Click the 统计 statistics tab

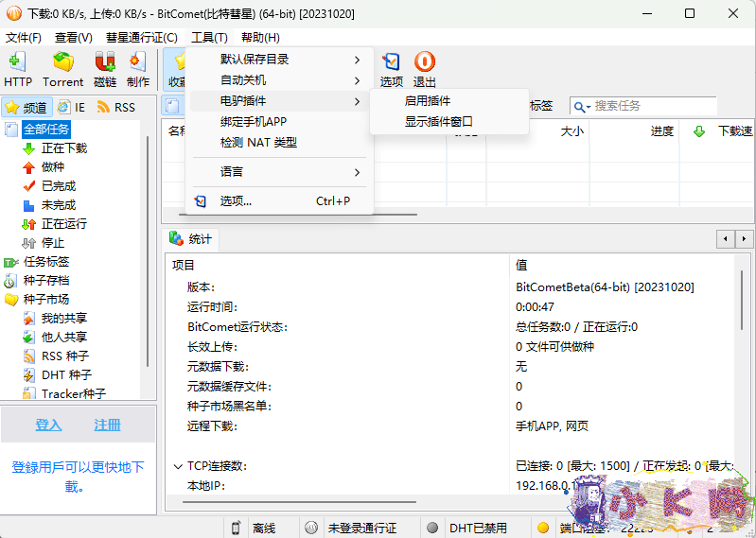(x=191, y=239)
